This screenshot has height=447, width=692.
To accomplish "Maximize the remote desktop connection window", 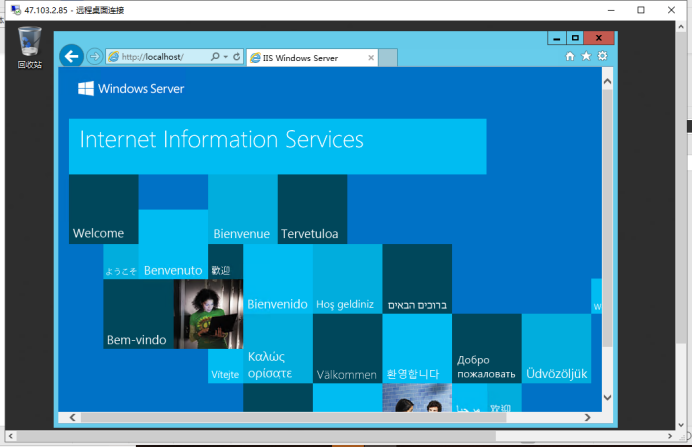I will pyautogui.click(x=641, y=10).
